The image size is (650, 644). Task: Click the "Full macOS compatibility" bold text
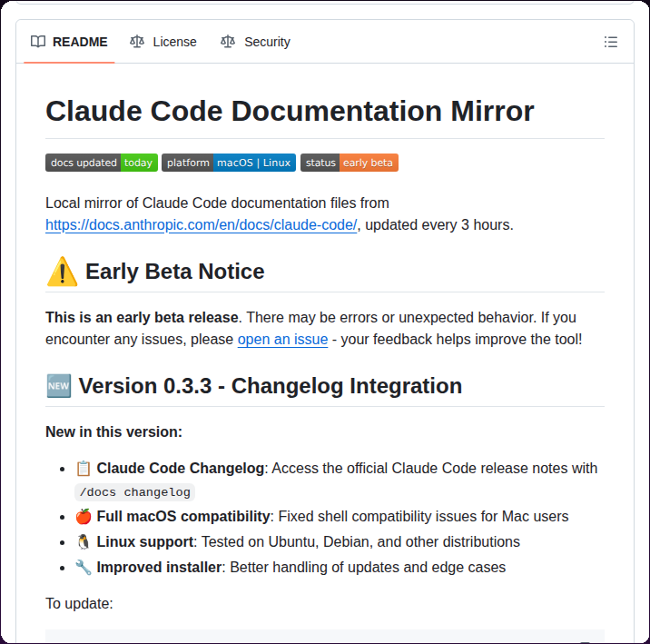183,516
